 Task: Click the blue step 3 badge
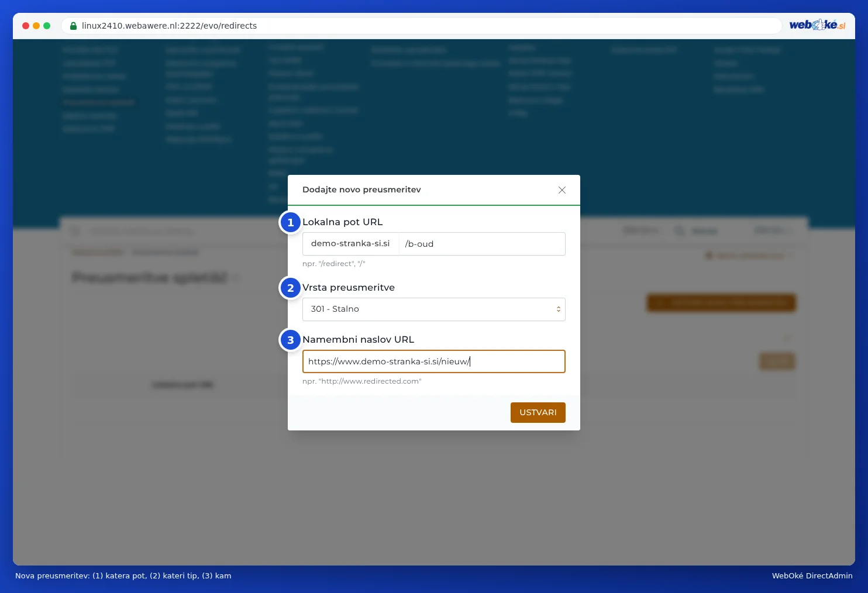click(x=291, y=340)
